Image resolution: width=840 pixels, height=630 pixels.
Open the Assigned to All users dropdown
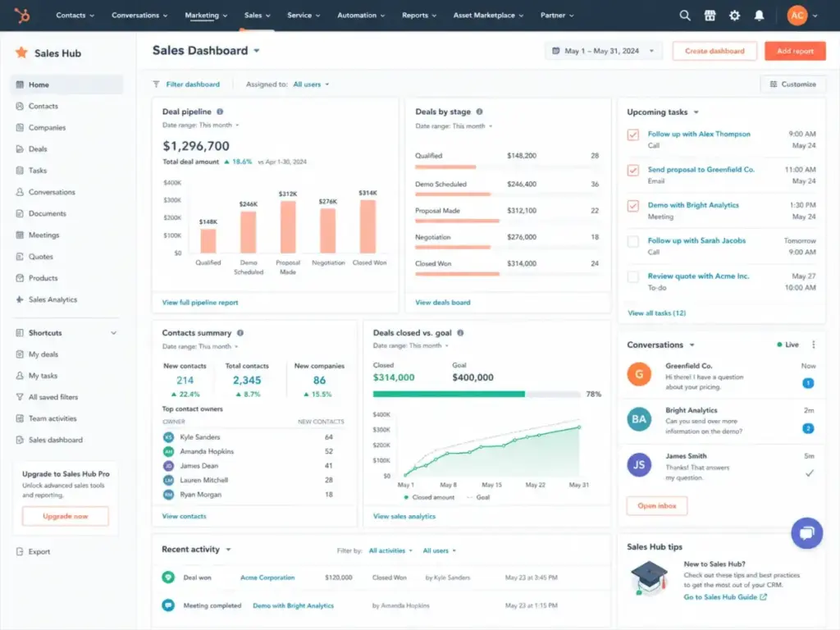coord(311,84)
